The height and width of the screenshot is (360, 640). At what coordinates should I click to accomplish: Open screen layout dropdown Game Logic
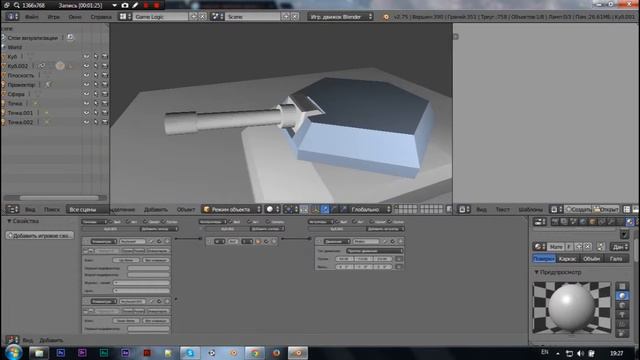[x=125, y=17]
